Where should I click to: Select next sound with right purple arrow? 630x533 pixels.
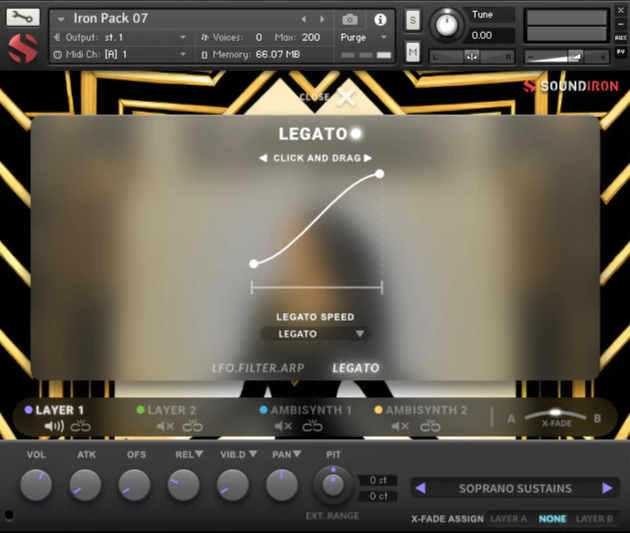pos(607,488)
